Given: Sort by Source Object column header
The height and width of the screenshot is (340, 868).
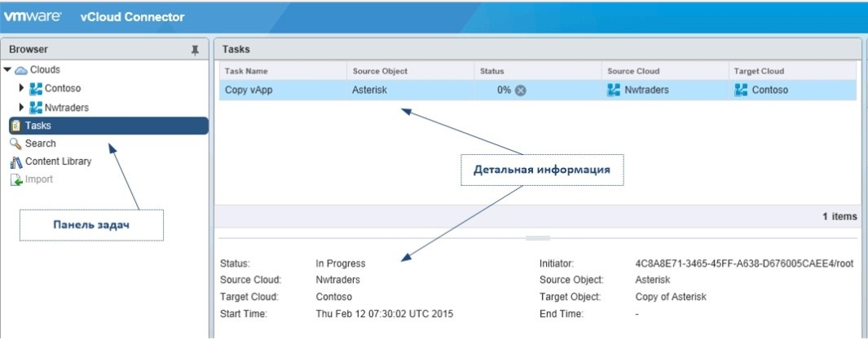Looking at the screenshot, I should pos(410,71).
